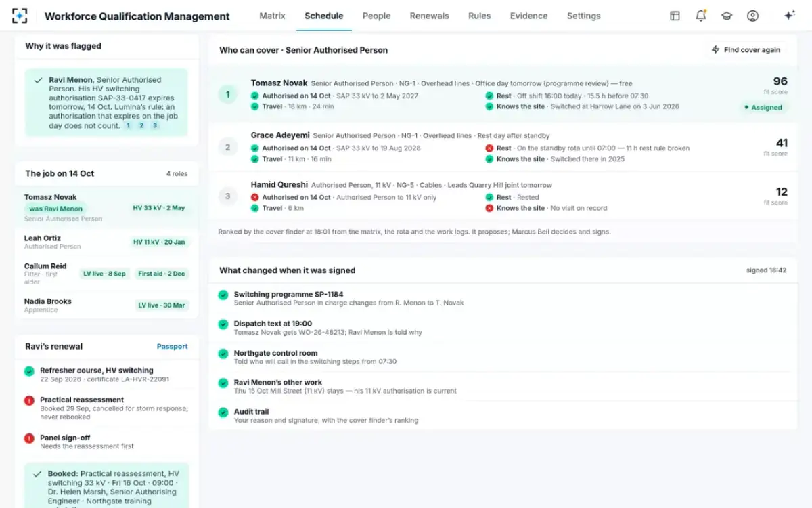Click the green check beside Audit trail
This screenshot has width=812, height=508.
[x=223, y=412]
